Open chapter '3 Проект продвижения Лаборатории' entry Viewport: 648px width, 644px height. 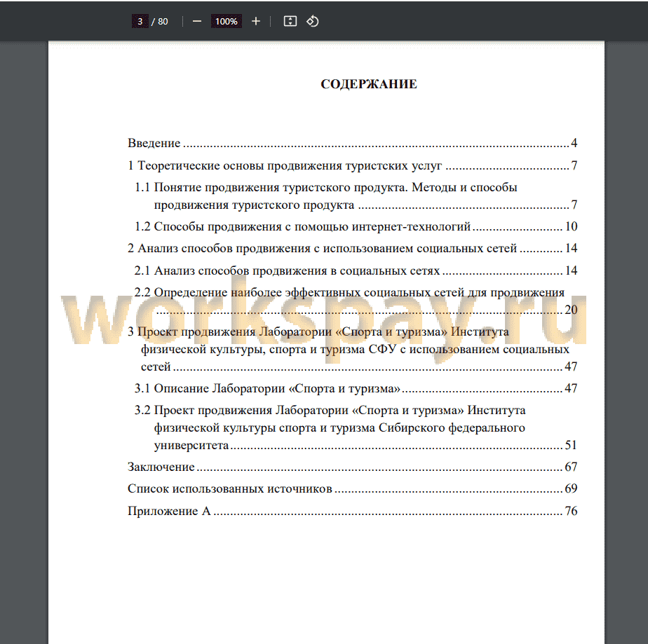[x=352, y=349]
